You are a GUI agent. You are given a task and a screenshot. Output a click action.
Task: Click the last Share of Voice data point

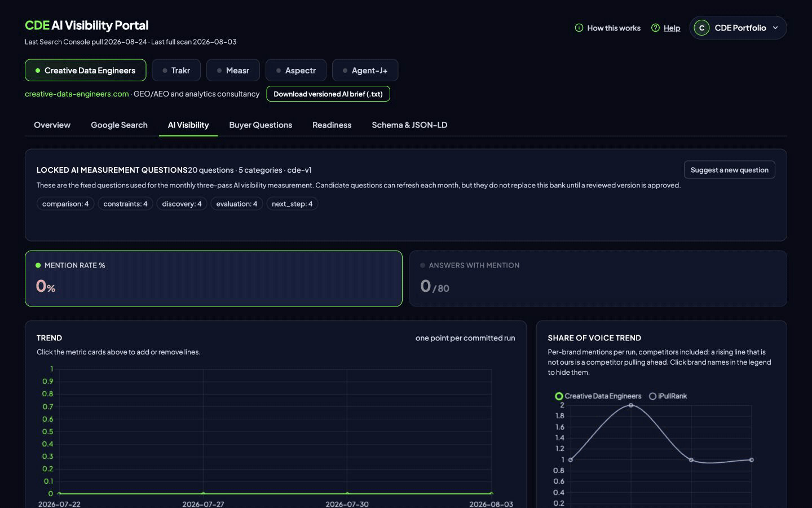[751, 460]
